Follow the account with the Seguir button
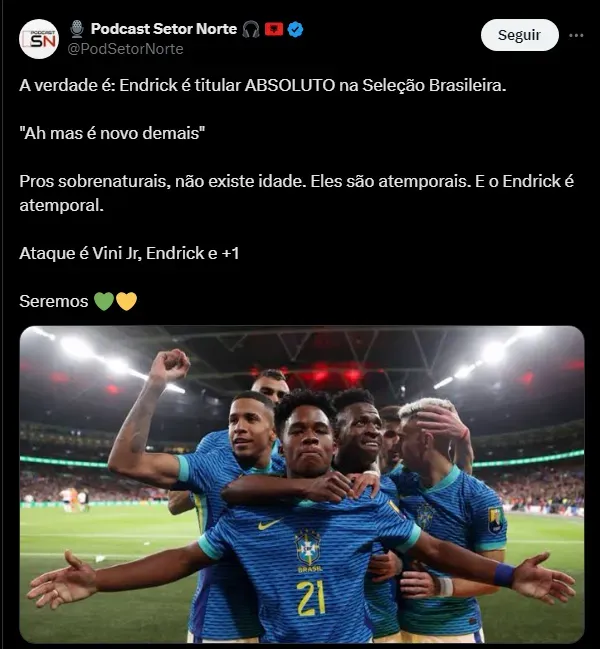Screen dimensions: 600x649 point(520,35)
